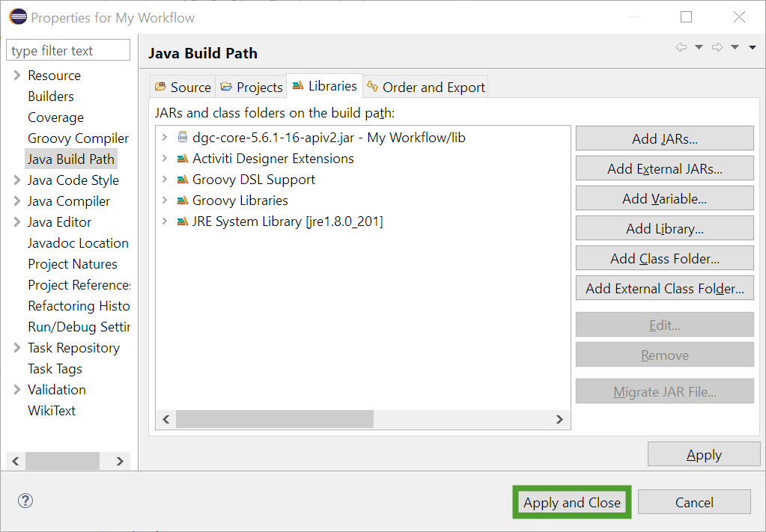The width and height of the screenshot is (766, 532).
Task: Click the Activiti Designer Extensions library icon
Action: coord(182,159)
